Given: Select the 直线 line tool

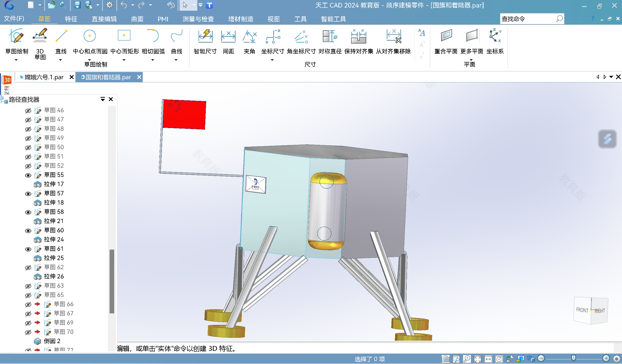Looking at the screenshot, I should (61, 41).
